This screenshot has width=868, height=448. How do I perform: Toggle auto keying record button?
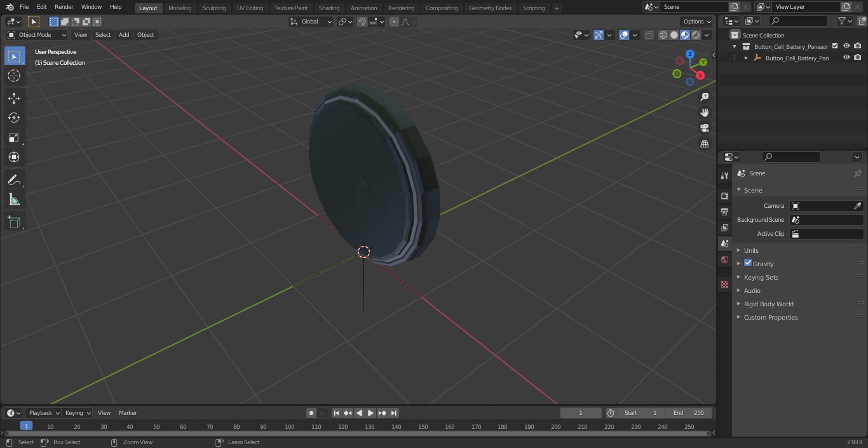pos(311,413)
